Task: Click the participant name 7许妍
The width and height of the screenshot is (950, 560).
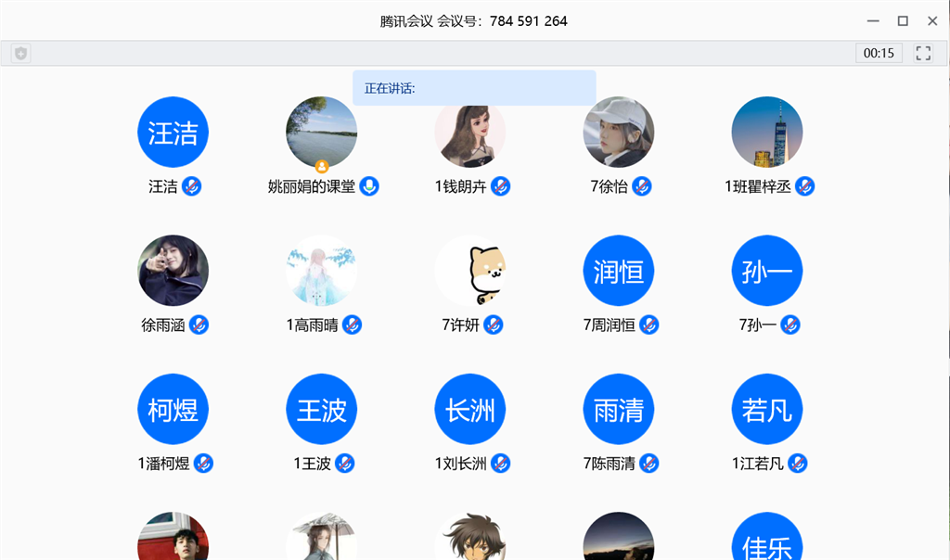Action: (460, 325)
